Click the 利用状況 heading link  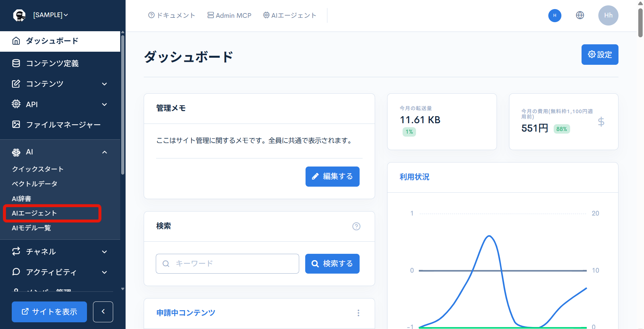[414, 177]
